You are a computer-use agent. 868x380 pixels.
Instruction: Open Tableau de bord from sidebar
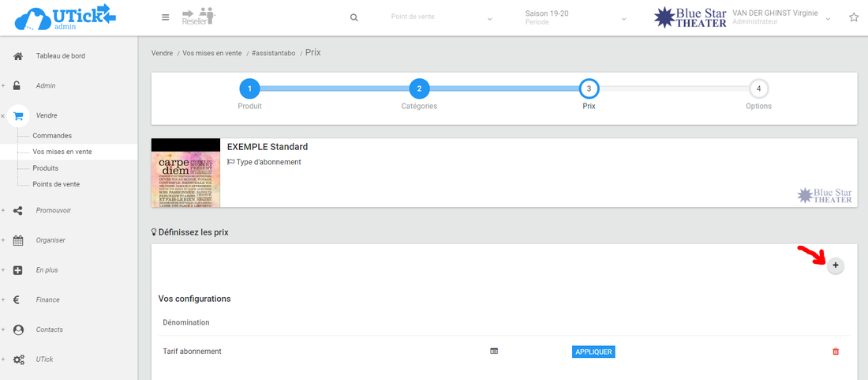[60, 56]
